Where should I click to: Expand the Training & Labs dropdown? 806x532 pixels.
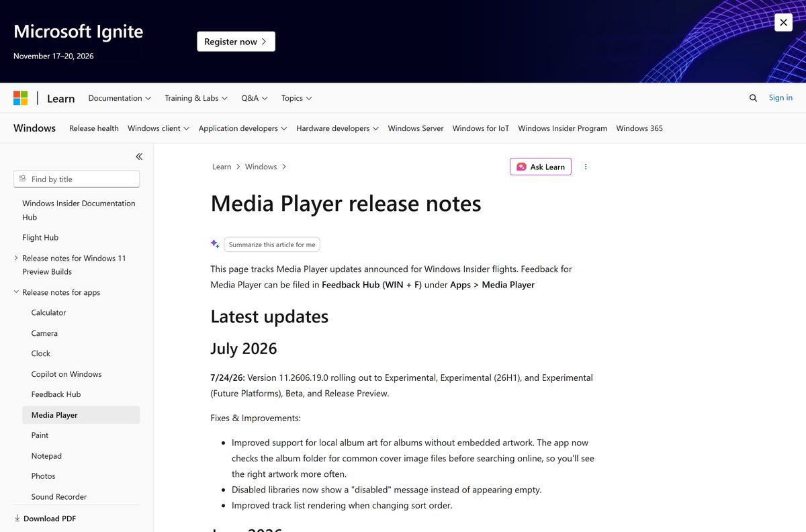(196, 98)
